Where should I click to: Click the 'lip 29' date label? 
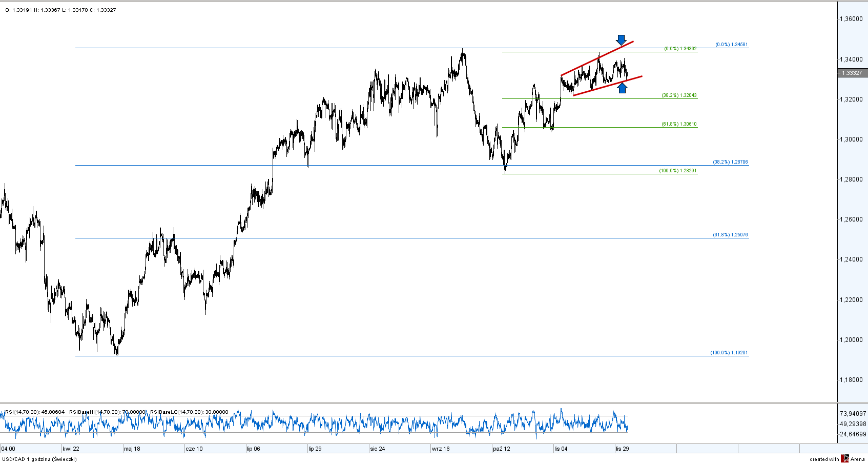coord(315,449)
